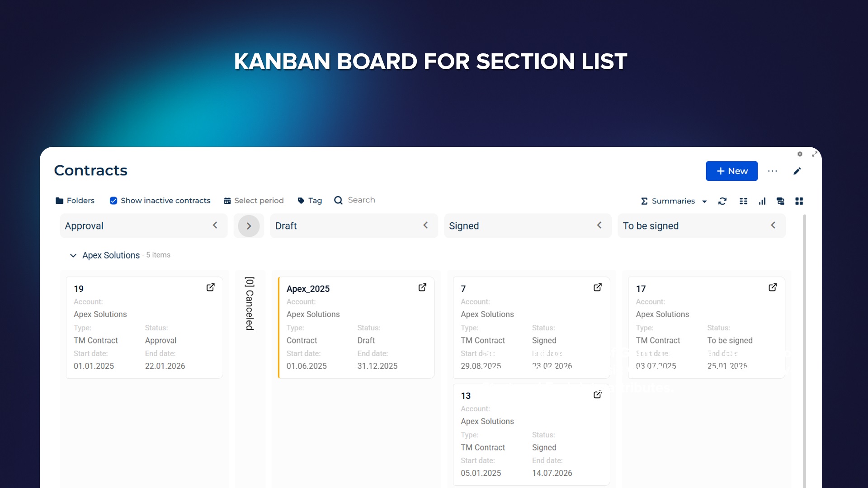
Task: Click the pencil edit icon
Action: click(x=797, y=171)
